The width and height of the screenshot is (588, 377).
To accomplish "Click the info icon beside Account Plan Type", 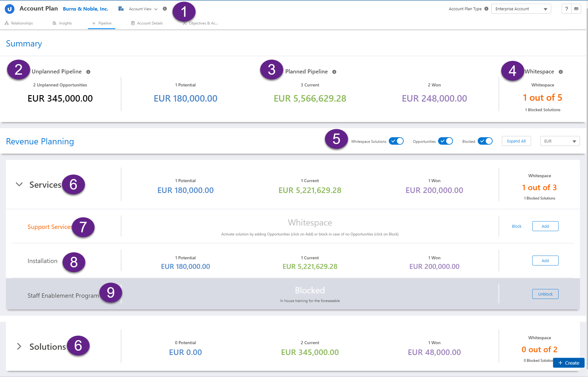I will click(486, 9).
